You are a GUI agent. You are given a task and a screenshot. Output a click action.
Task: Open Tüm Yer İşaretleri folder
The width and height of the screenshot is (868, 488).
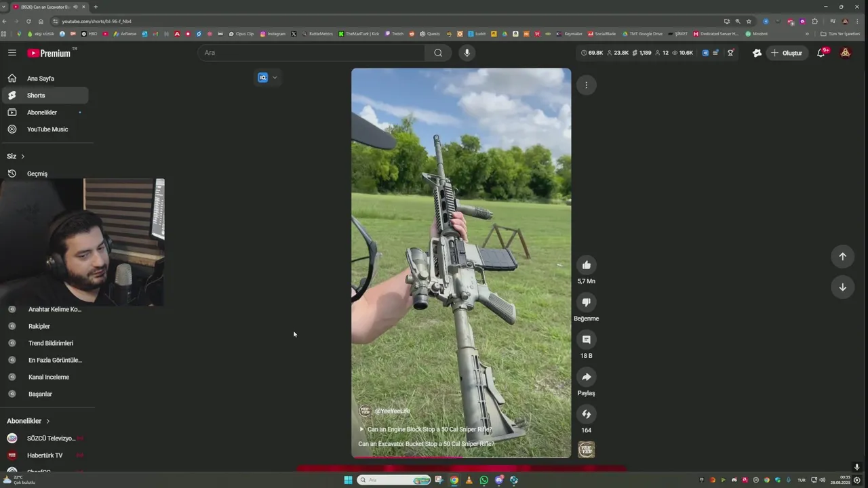[x=840, y=34]
